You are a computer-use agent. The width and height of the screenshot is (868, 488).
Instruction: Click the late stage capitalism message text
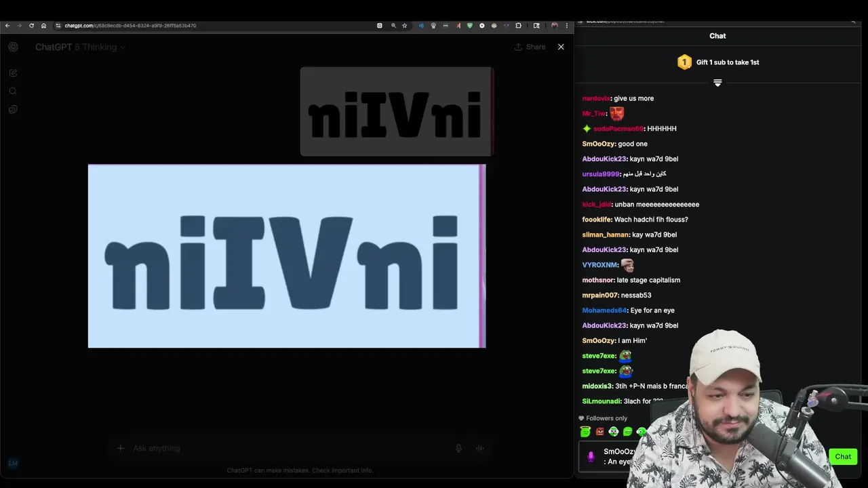[x=648, y=280]
